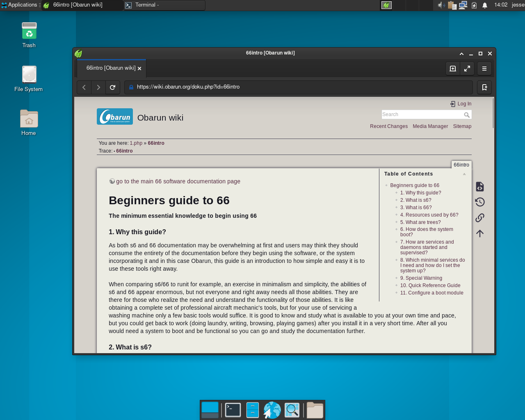
Task: Open the Log In link
Action: (x=461, y=104)
